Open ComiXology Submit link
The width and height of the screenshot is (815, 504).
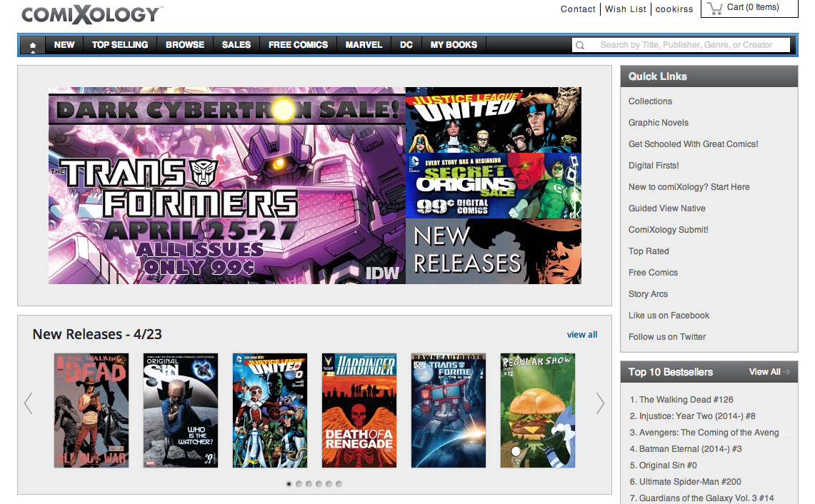(669, 230)
